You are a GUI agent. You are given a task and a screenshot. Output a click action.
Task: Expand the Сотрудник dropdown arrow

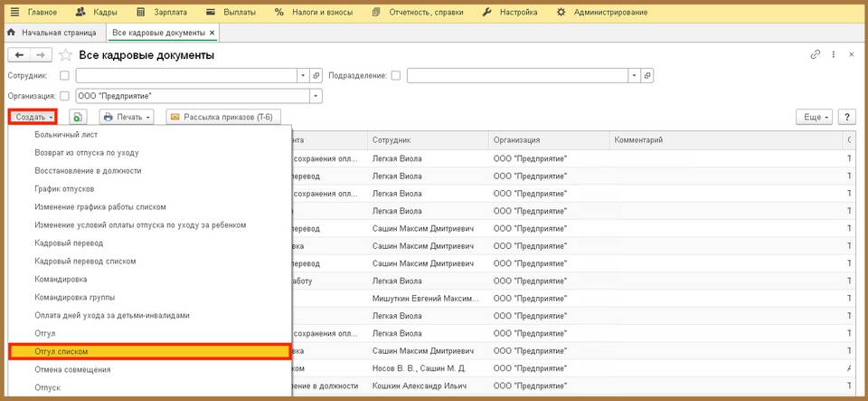tap(304, 75)
